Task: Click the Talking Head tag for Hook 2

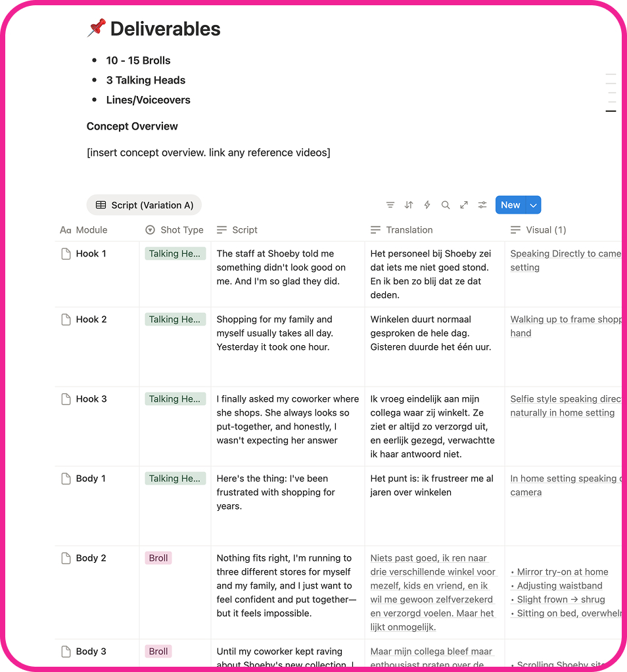Action: tap(175, 320)
